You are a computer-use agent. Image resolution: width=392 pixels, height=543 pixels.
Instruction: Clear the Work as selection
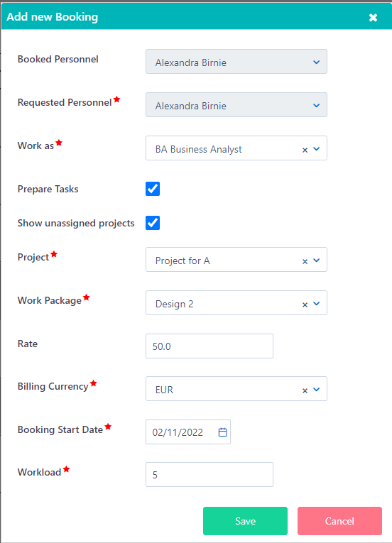click(305, 150)
